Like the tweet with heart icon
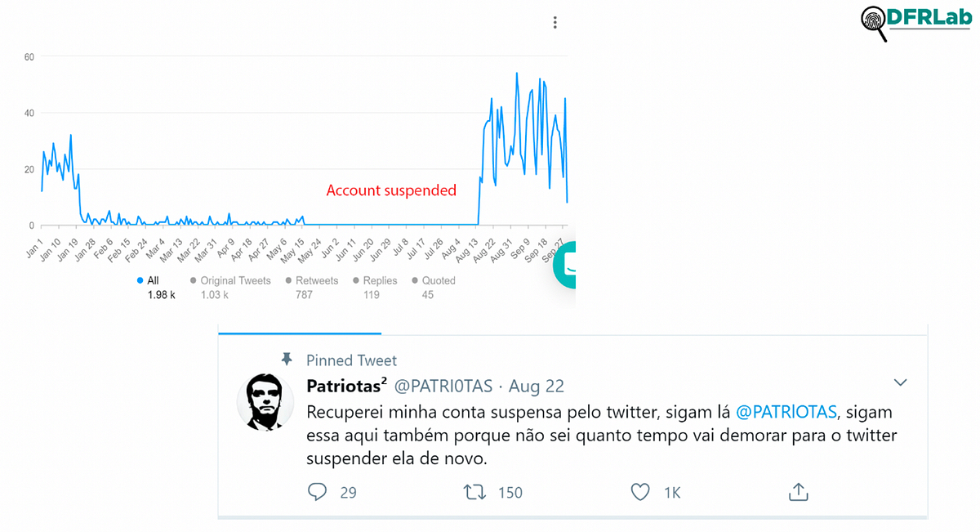The width and height of the screenshot is (980, 532). pos(640,492)
